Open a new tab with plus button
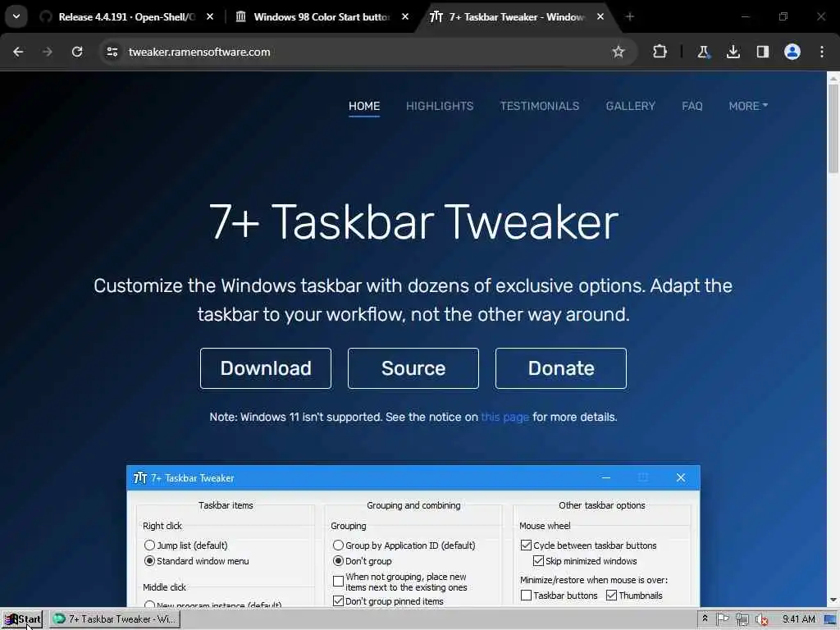This screenshot has width=840, height=630. (629, 16)
